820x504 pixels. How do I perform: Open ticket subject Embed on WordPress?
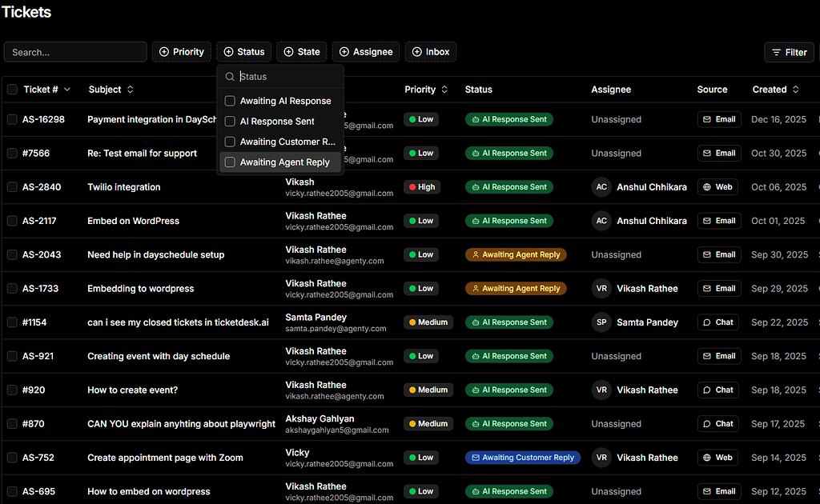coord(135,221)
